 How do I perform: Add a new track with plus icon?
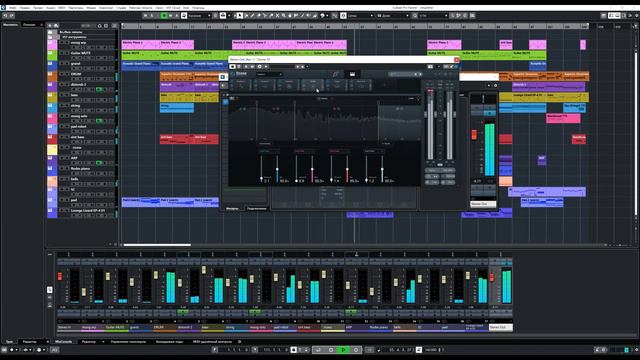click(50, 25)
